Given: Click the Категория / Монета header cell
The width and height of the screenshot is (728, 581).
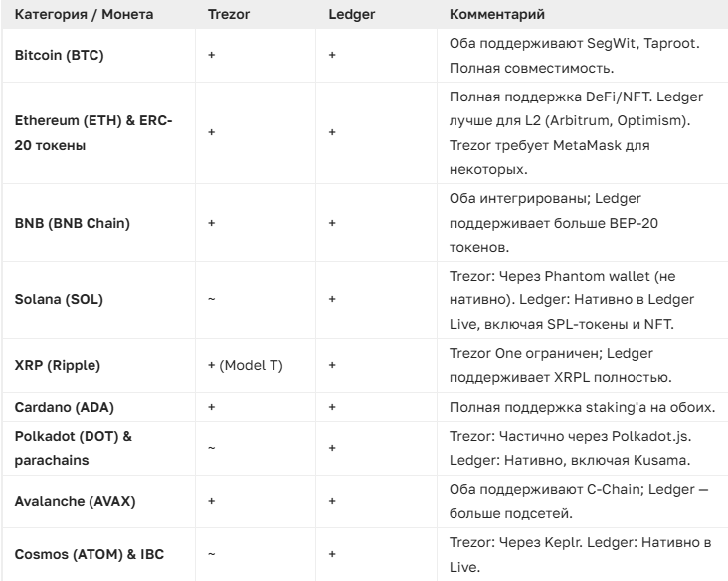Looking at the screenshot, I should 75,17.
